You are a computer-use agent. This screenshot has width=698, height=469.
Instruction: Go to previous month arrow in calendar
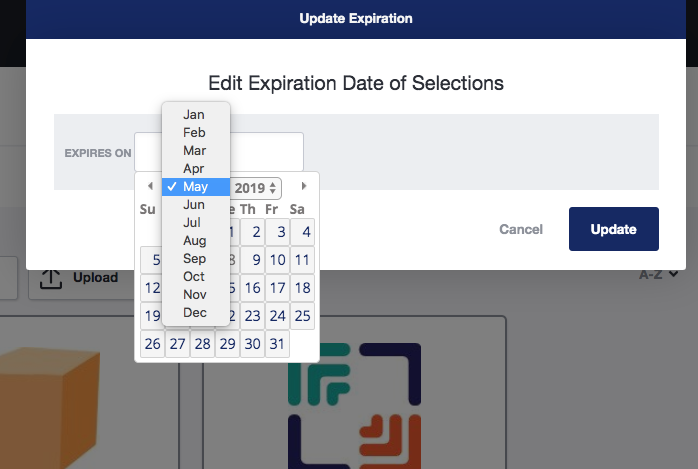150,186
